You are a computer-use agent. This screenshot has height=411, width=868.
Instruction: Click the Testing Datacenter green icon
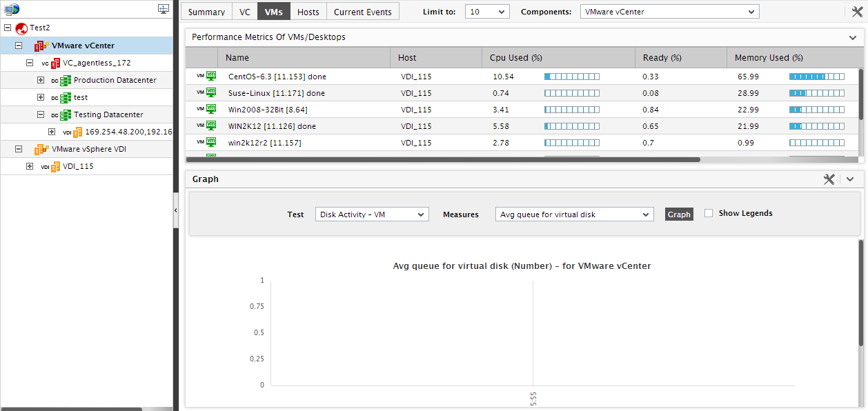pos(66,114)
